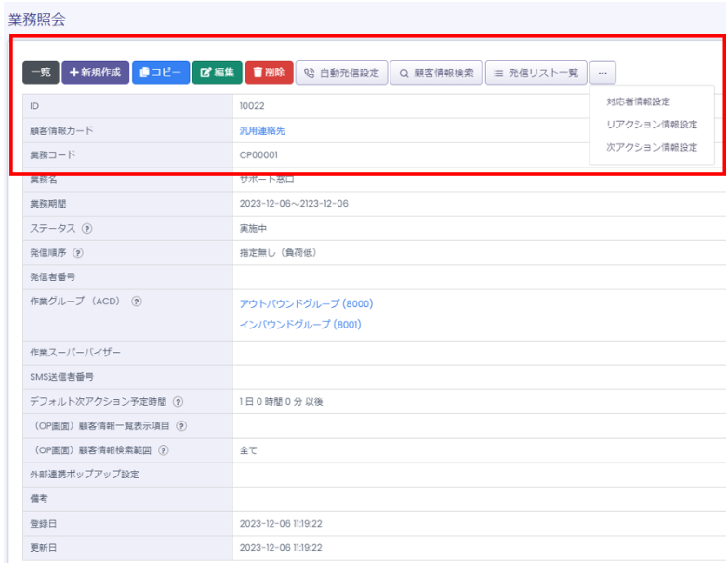Open the green 編集 edit button
The width and height of the screenshot is (728, 563).
tap(217, 73)
